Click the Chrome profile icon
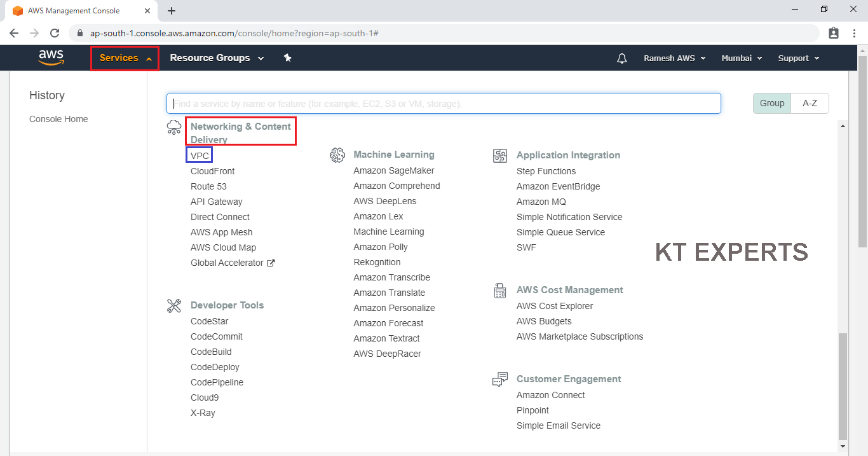Viewport: 868px width, 456px height. [x=834, y=33]
